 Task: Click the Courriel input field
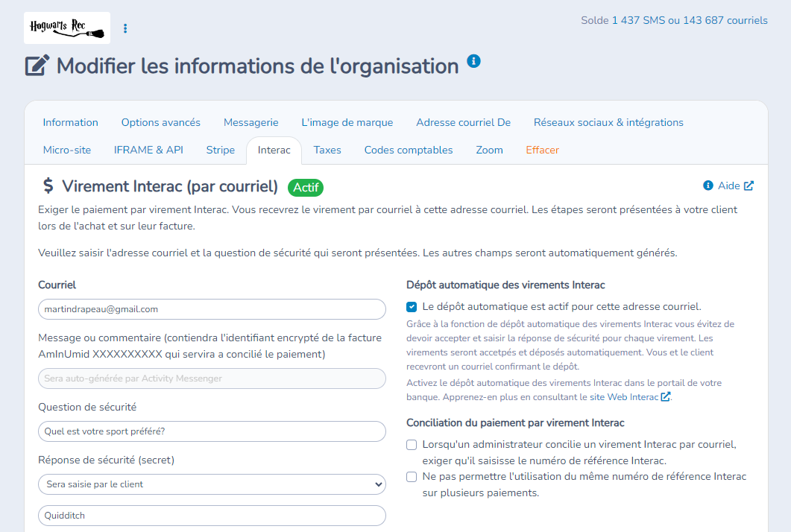pos(212,309)
